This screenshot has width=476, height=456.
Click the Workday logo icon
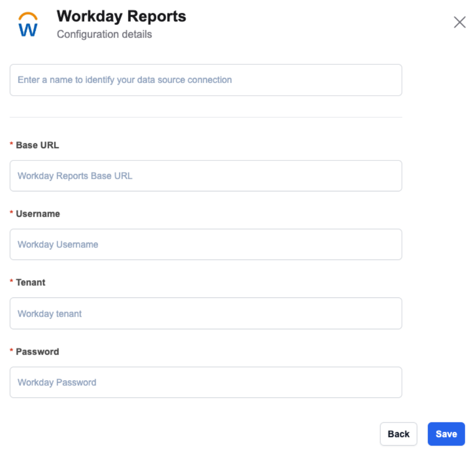click(x=28, y=25)
